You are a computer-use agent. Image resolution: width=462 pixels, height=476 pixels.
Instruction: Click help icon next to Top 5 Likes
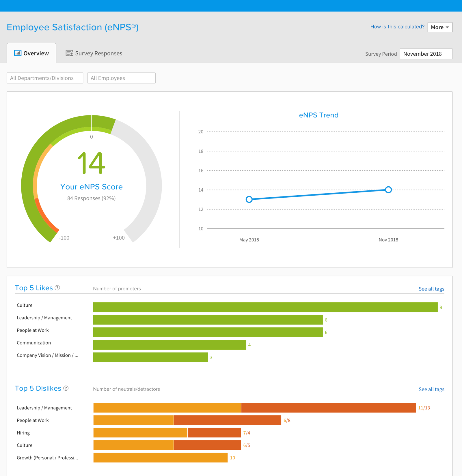57,288
